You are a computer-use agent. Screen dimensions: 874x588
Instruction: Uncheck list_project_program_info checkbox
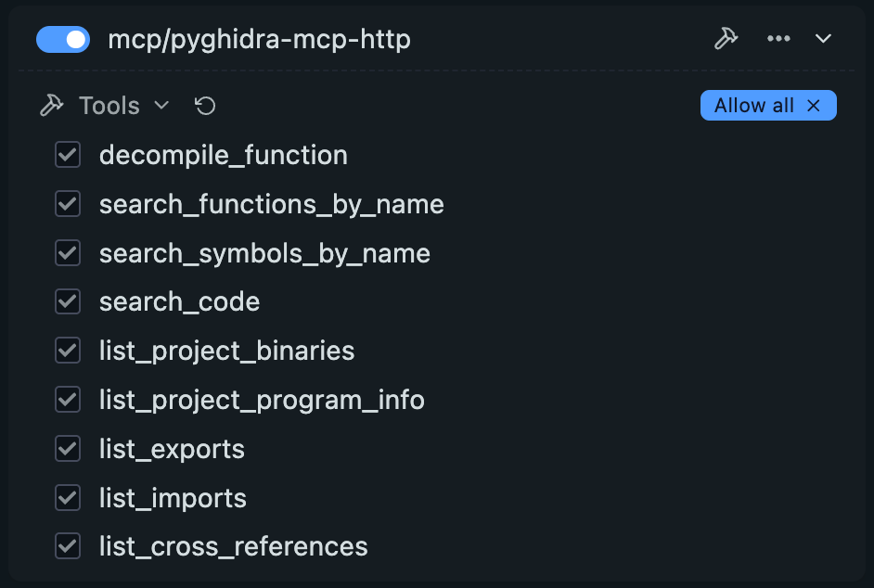click(x=68, y=400)
